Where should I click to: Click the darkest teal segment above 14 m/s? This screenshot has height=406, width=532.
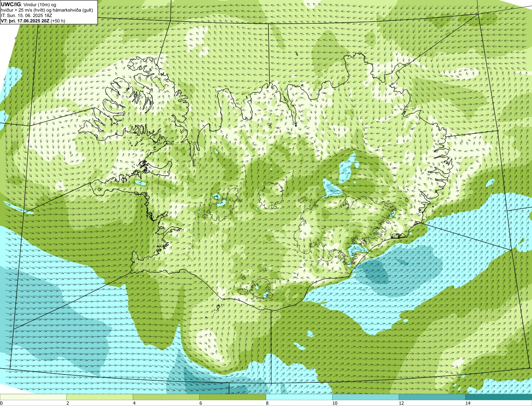(499, 397)
